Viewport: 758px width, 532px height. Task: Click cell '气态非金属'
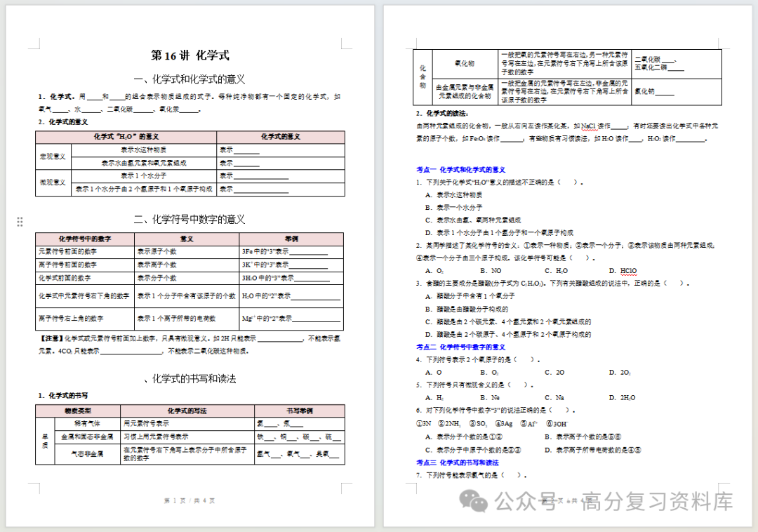88,453
